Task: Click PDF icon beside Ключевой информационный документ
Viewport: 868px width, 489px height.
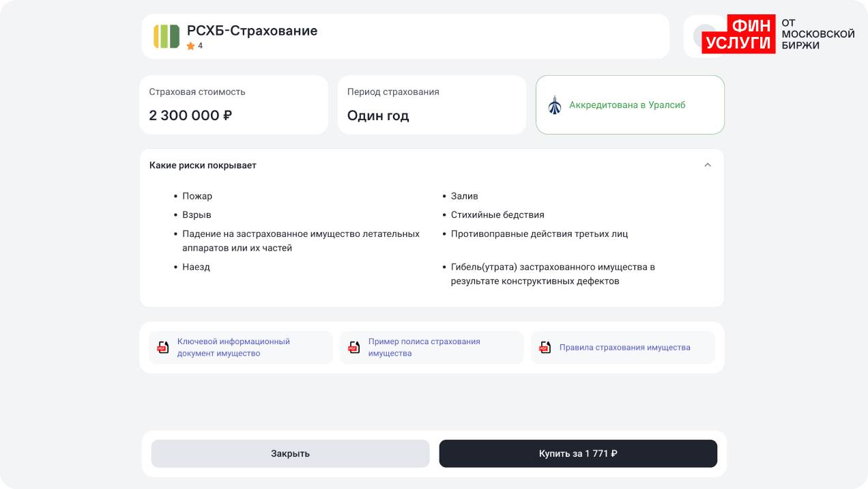Action: tap(162, 347)
